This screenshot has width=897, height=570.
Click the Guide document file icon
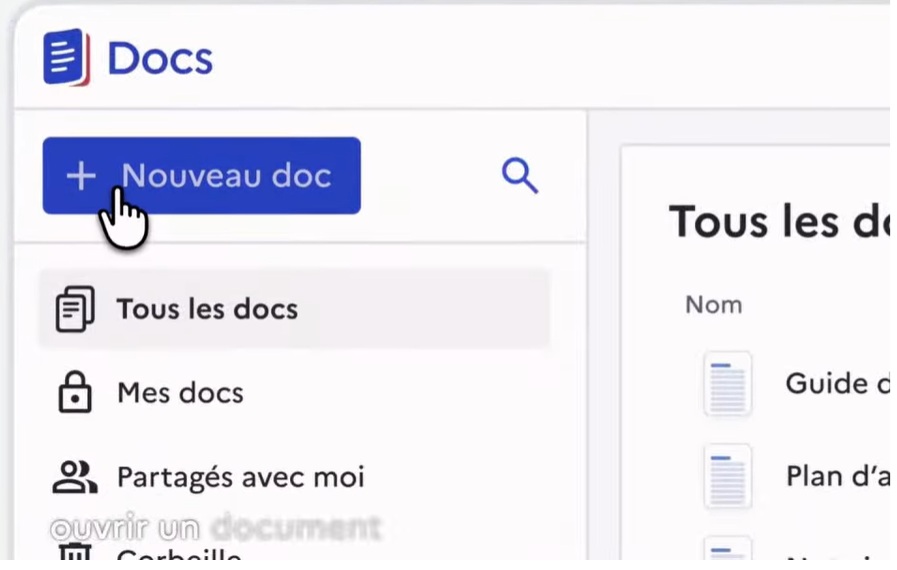coord(727,384)
